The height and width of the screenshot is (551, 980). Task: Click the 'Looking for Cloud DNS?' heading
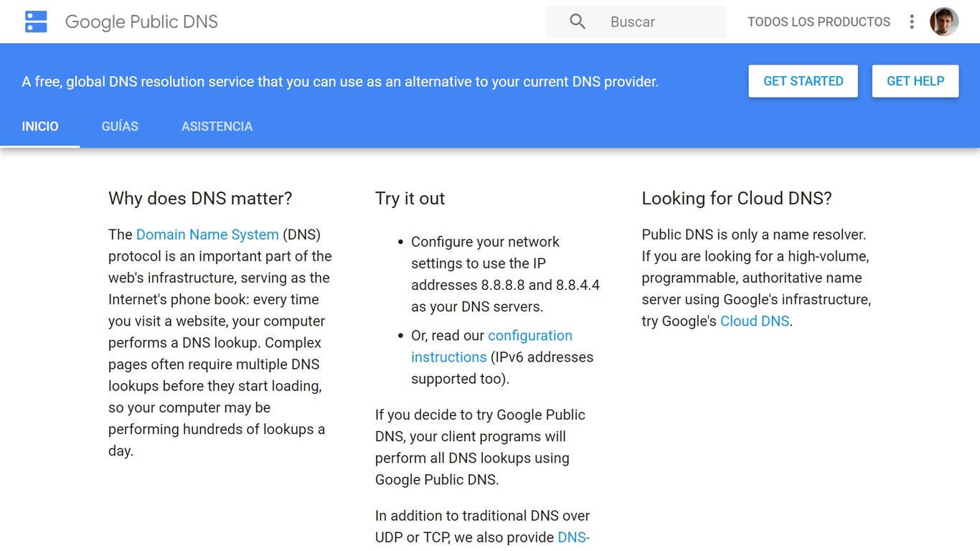click(x=736, y=199)
